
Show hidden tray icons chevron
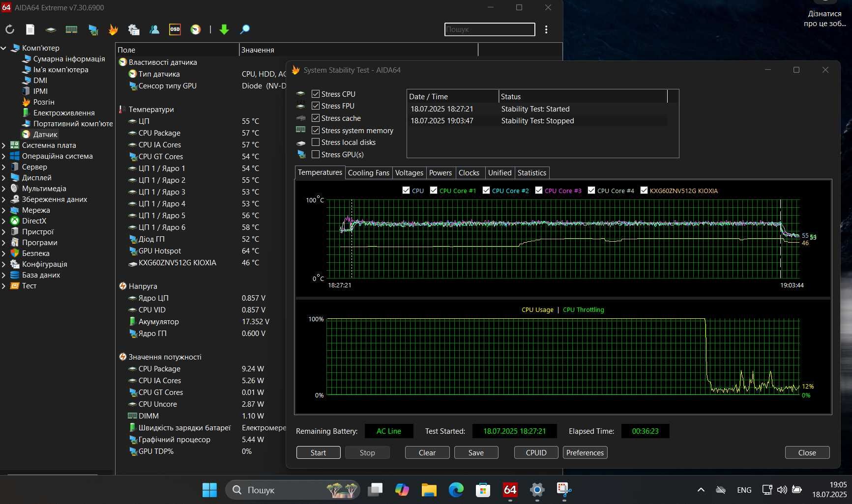tap(701, 490)
